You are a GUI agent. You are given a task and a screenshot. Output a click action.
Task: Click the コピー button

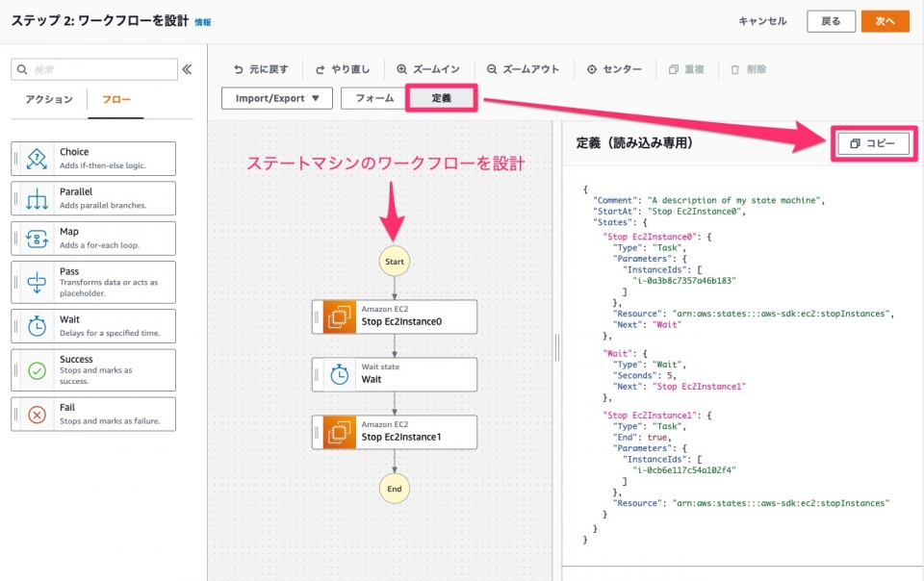point(873,143)
